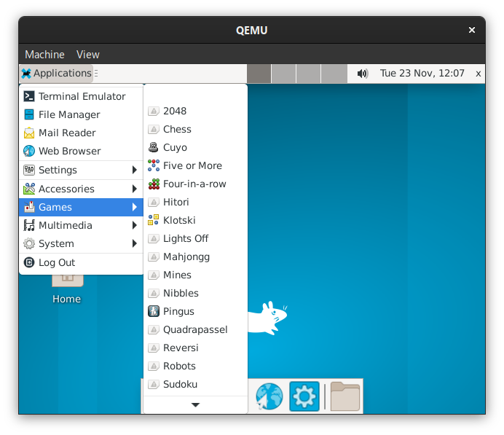Switch to the second workspace
Viewport: 504px width, 435px height.
tap(283, 74)
